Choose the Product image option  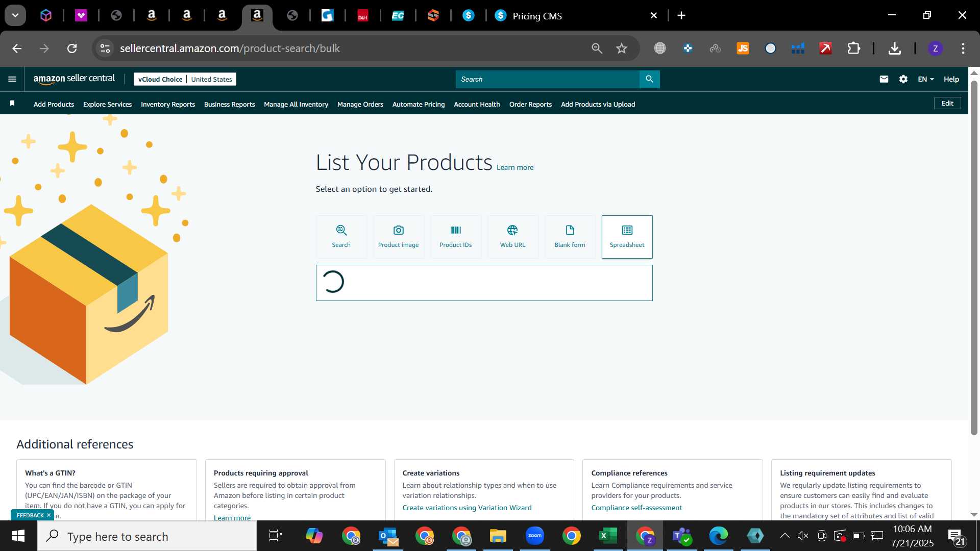pyautogui.click(x=398, y=237)
